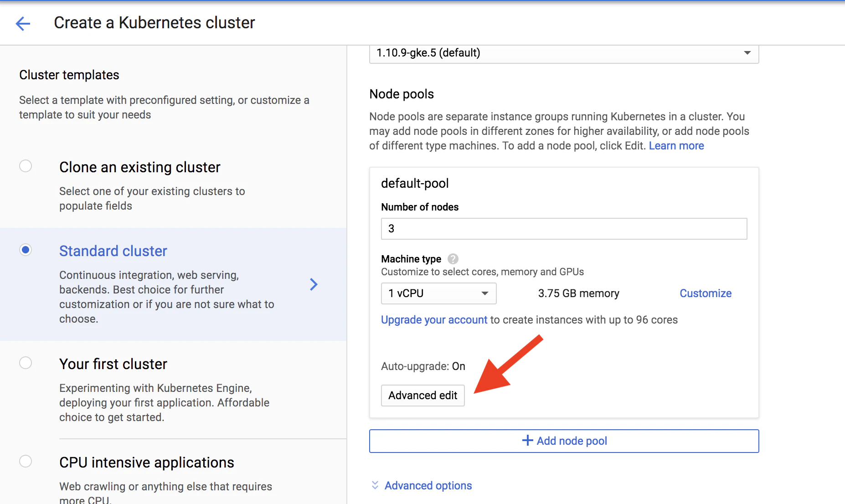
Task: Click the Your first cluster title
Action: pos(113,364)
